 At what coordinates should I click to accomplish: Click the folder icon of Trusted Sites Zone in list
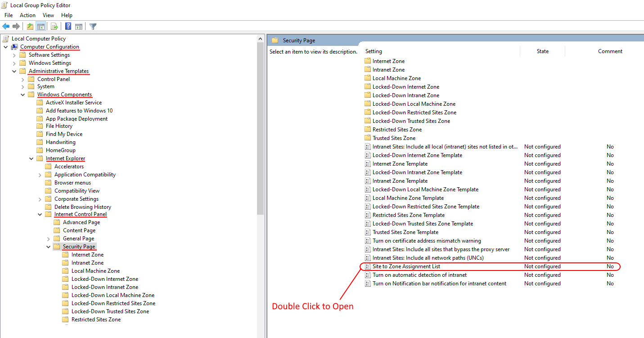(367, 138)
